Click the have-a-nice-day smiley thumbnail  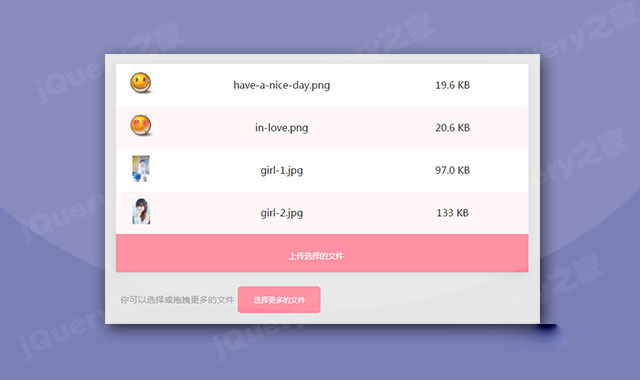(x=141, y=83)
